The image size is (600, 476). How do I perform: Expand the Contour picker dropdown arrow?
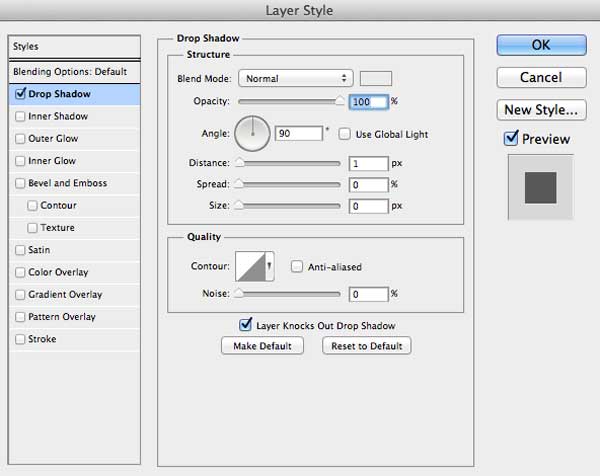pyautogui.click(x=270, y=266)
